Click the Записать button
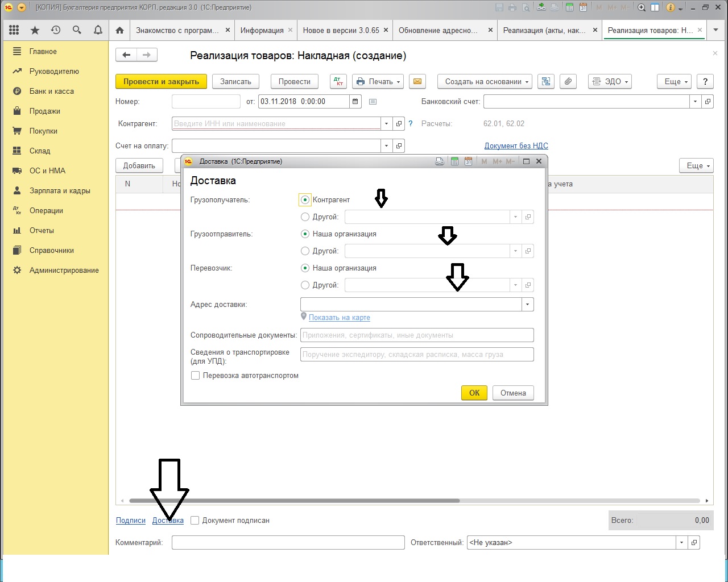The image size is (728, 582). coord(235,81)
